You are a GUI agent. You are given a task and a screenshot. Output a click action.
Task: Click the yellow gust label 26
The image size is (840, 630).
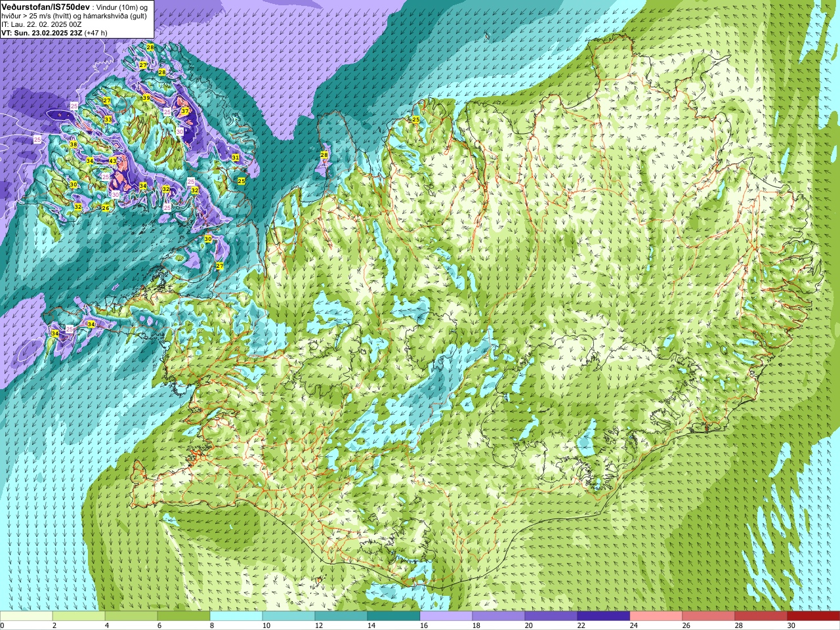coord(106,208)
